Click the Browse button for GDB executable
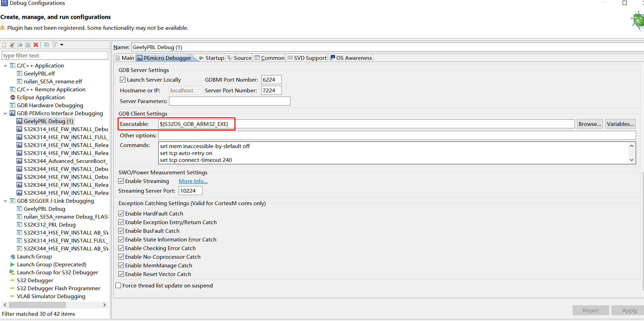The image size is (644, 321). pyautogui.click(x=589, y=123)
